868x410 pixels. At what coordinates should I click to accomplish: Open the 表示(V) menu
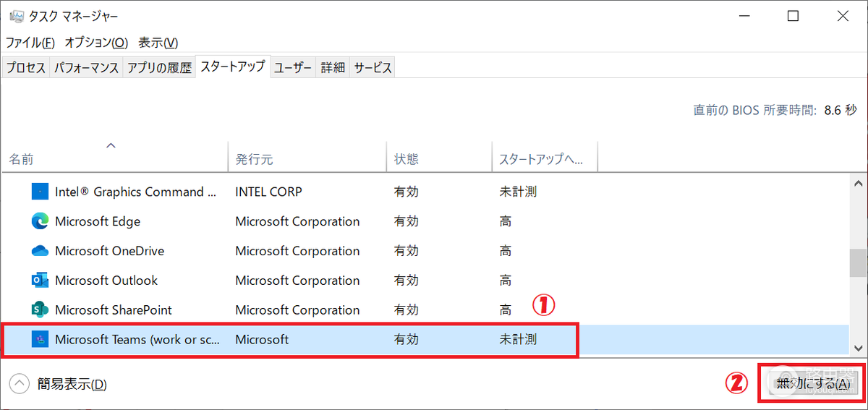[158, 43]
